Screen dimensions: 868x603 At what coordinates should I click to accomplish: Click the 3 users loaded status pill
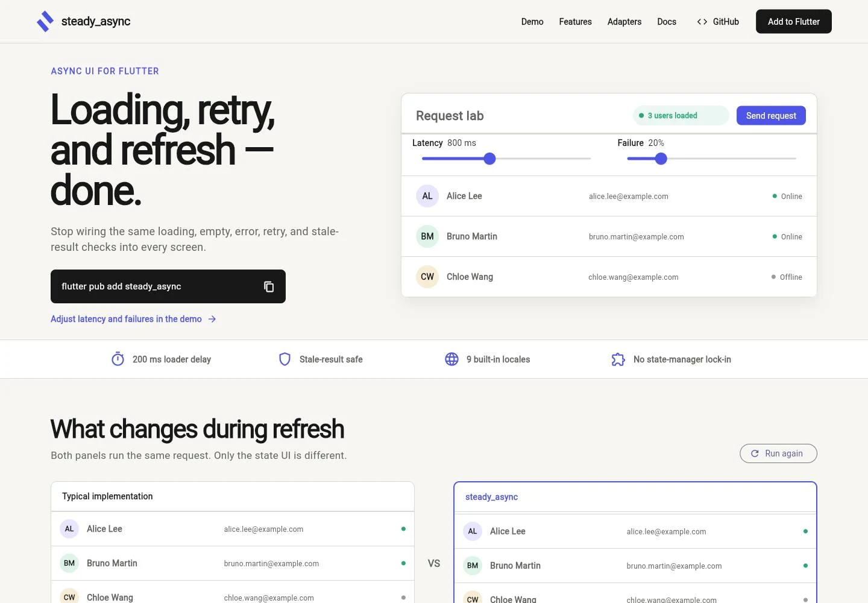[681, 116]
